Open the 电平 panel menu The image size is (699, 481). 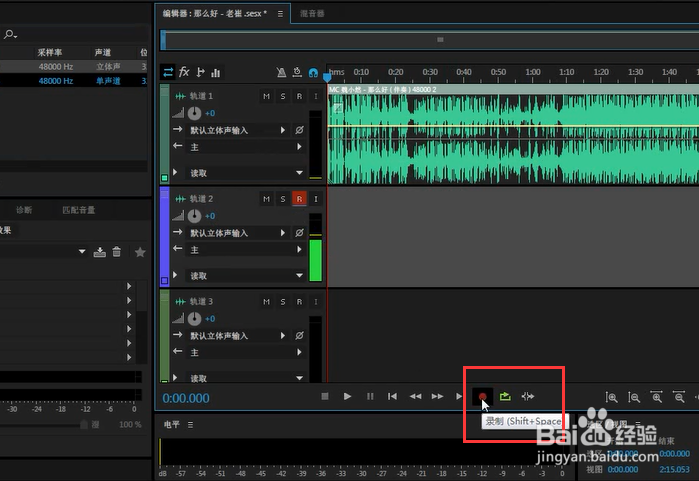(x=190, y=424)
